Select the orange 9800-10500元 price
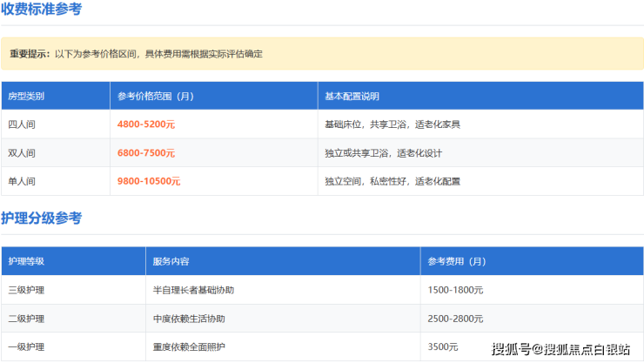 point(149,181)
